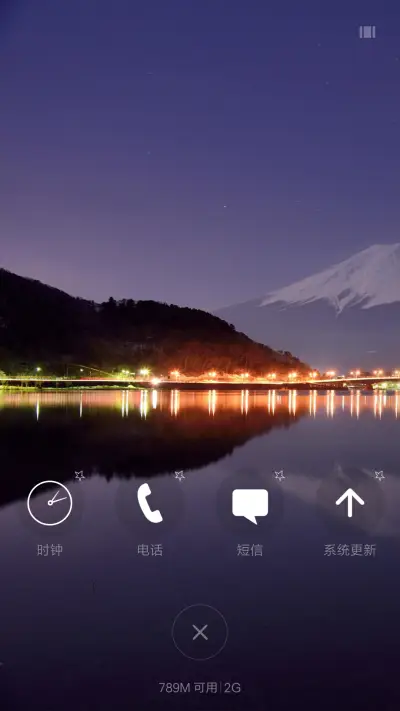Screen dimensions: 400x711
Task: Select the 系统更新 label
Action: point(350,550)
